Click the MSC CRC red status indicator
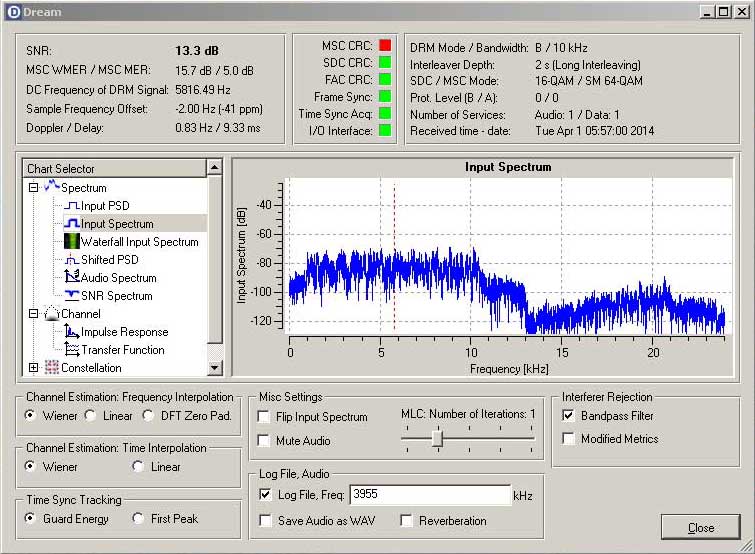 click(384, 46)
